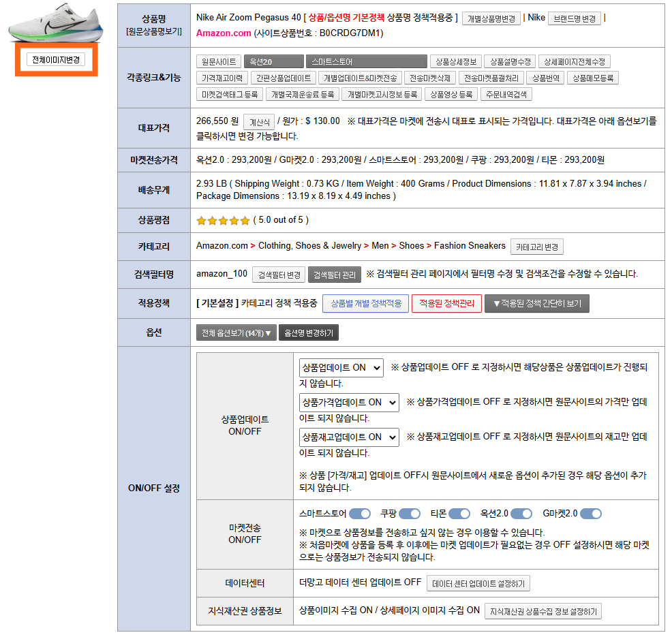672x637 pixels.
Task: Open the 원문사이트 link button
Action: [219, 61]
